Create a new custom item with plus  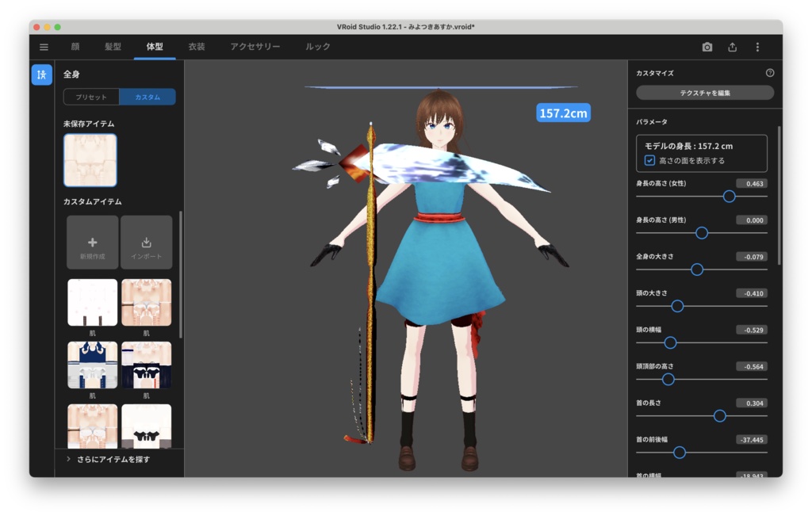[93, 243]
